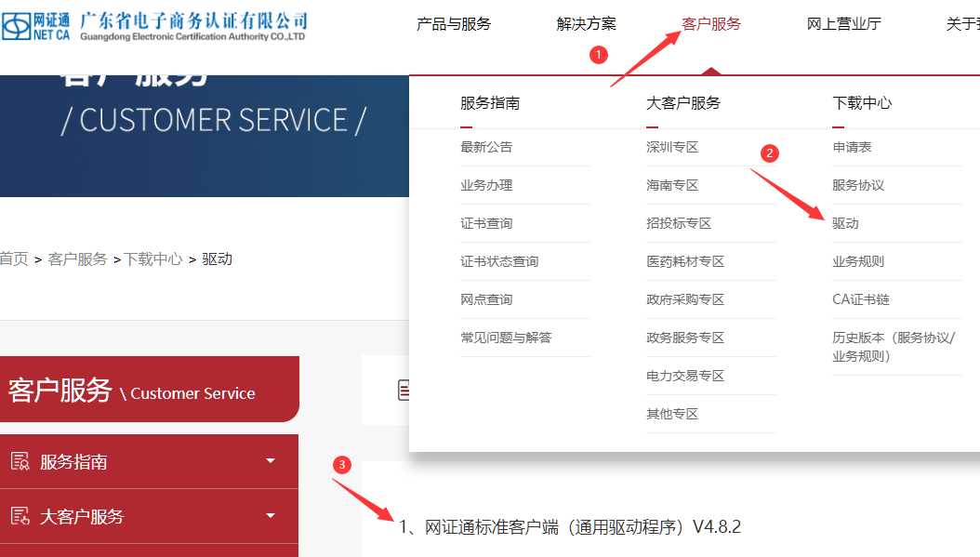Open 历史版本 service agreement link
Image resolution: width=980 pixels, height=557 pixels.
893,346
